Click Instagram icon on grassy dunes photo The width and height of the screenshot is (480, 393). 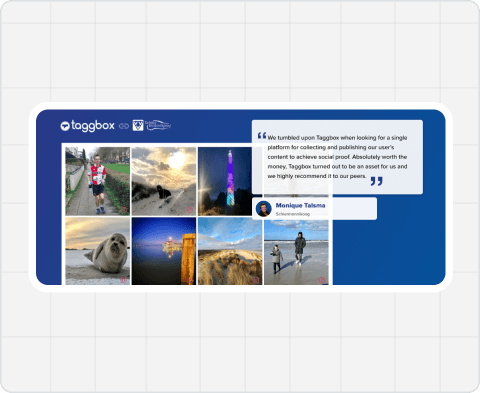point(256,280)
